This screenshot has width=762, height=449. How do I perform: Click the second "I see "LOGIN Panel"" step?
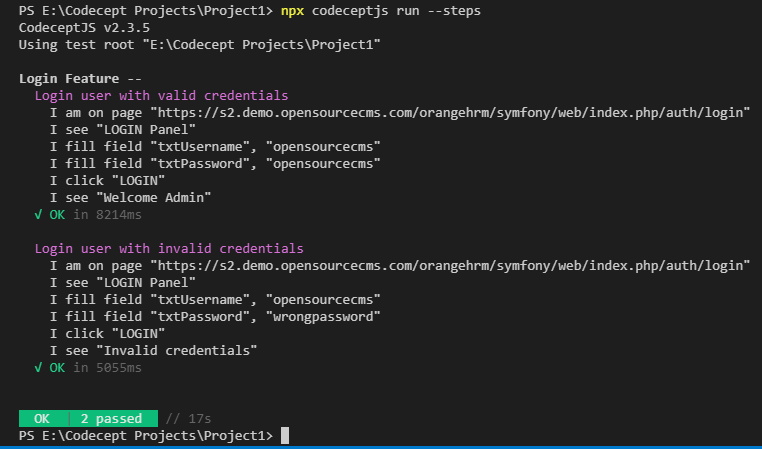coord(123,283)
